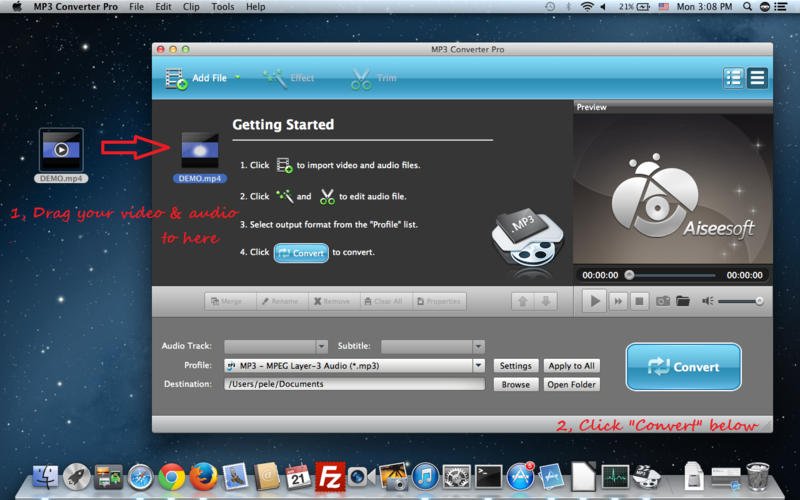Open App Store from the dock
Screen dimensions: 800x500
[x=520, y=477]
